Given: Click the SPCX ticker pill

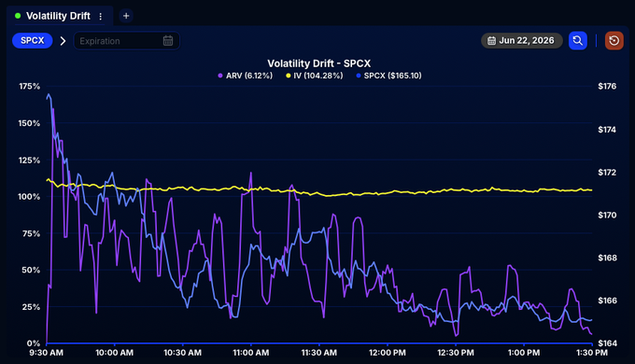Looking at the screenshot, I should click(33, 40).
